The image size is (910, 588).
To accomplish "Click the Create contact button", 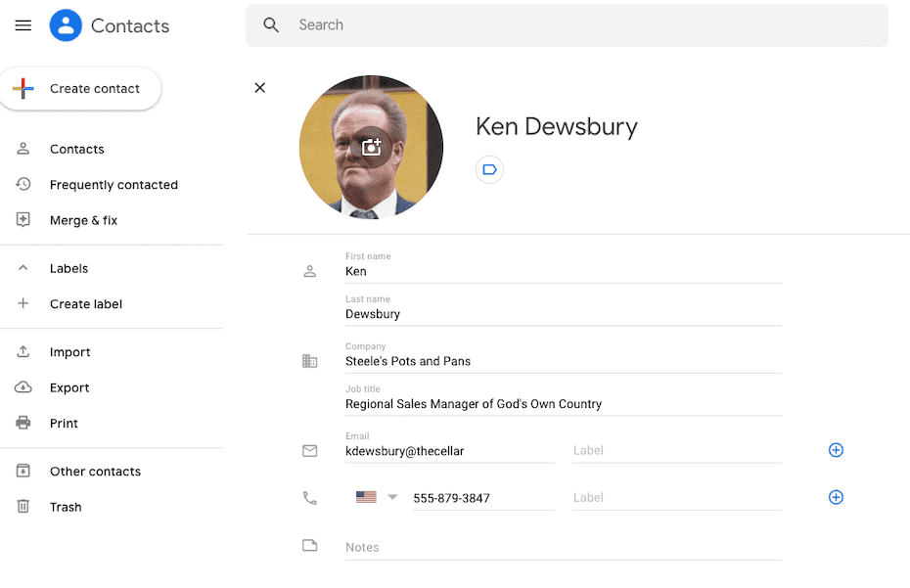I will [x=80, y=87].
